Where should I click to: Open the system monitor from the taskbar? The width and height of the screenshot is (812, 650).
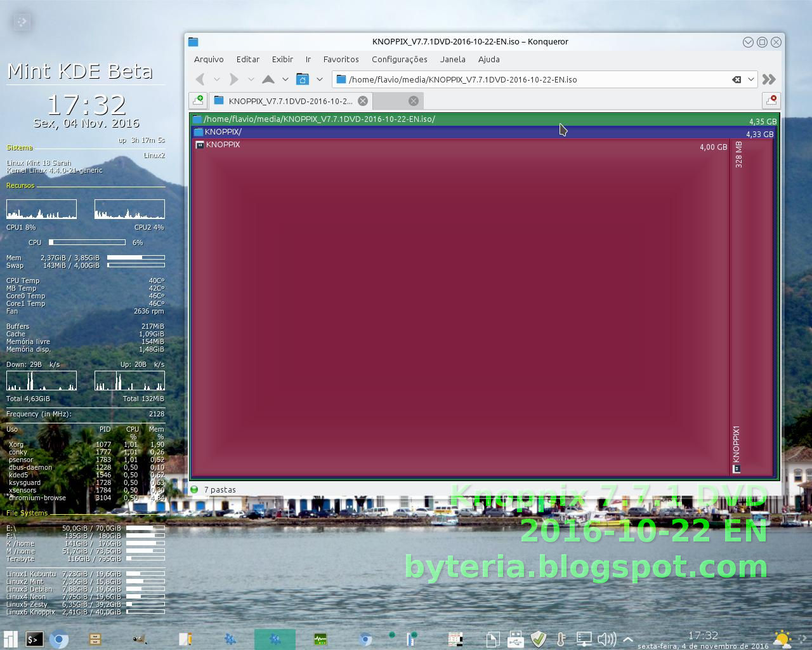coord(320,639)
